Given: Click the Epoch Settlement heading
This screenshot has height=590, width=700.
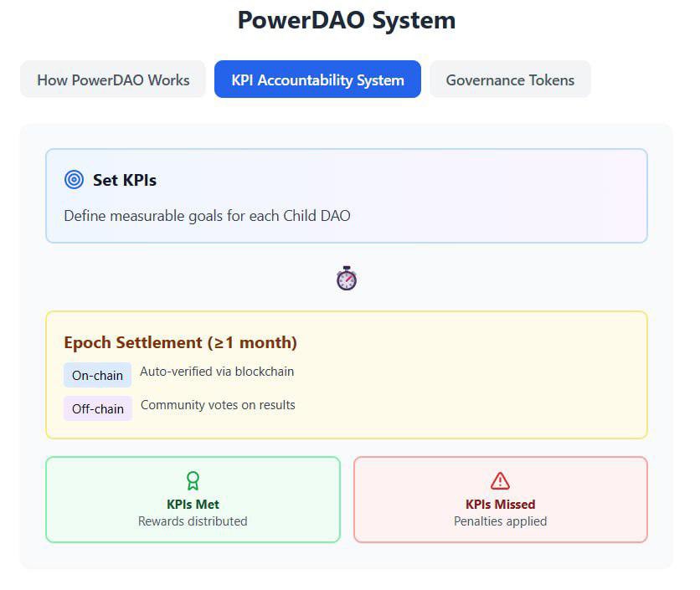Looking at the screenshot, I should click(180, 343).
